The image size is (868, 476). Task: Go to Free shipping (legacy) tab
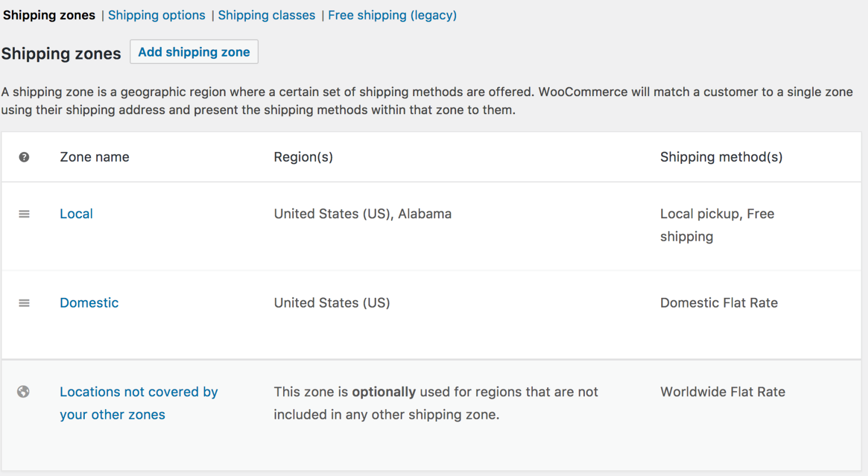click(392, 15)
